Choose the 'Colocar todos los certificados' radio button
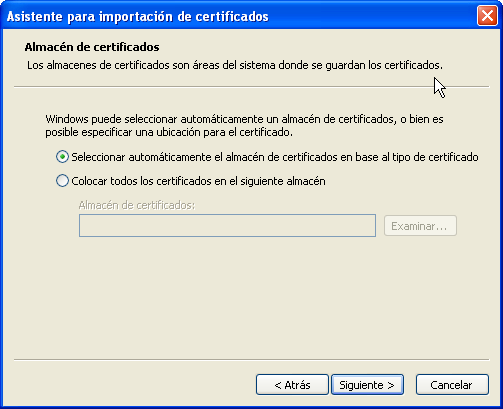Screen dimensions: 503x409 [62, 181]
